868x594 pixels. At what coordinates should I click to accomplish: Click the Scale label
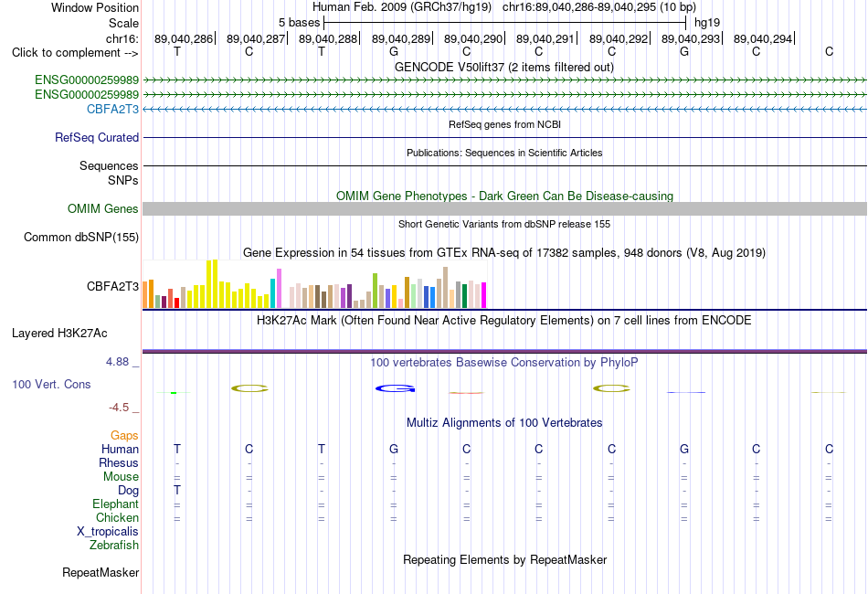[x=124, y=23]
